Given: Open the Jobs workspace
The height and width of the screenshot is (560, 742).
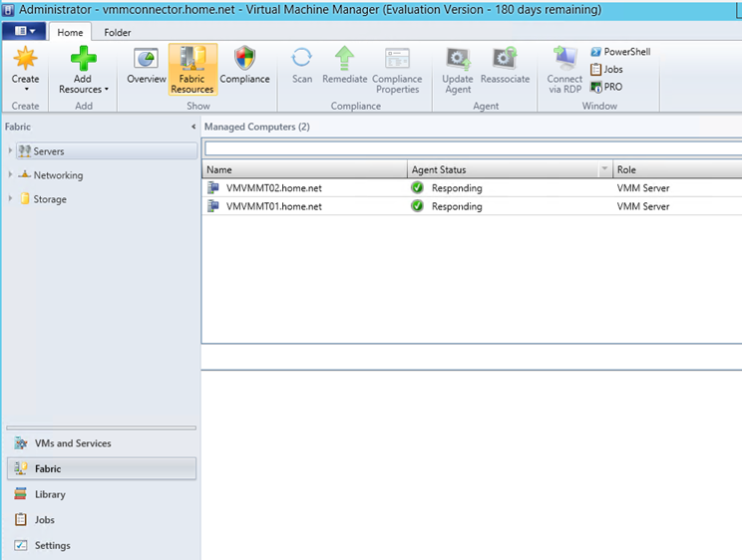Looking at the screenshot, I should point(102,520).
